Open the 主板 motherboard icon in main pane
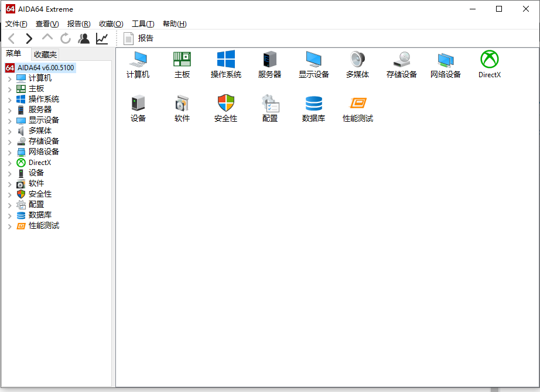This screenshot has height=392, width=540. point(182,64)
